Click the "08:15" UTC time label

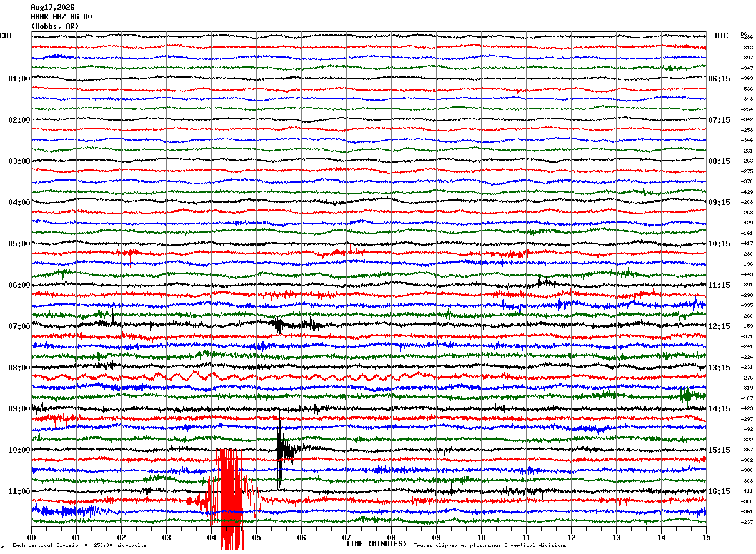(x=719, y=161)
